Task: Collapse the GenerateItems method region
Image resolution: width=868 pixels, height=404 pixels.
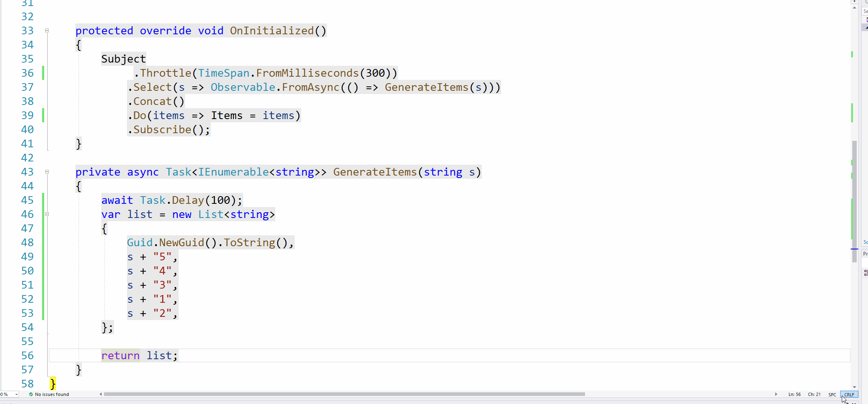Action: pos(47,172)
